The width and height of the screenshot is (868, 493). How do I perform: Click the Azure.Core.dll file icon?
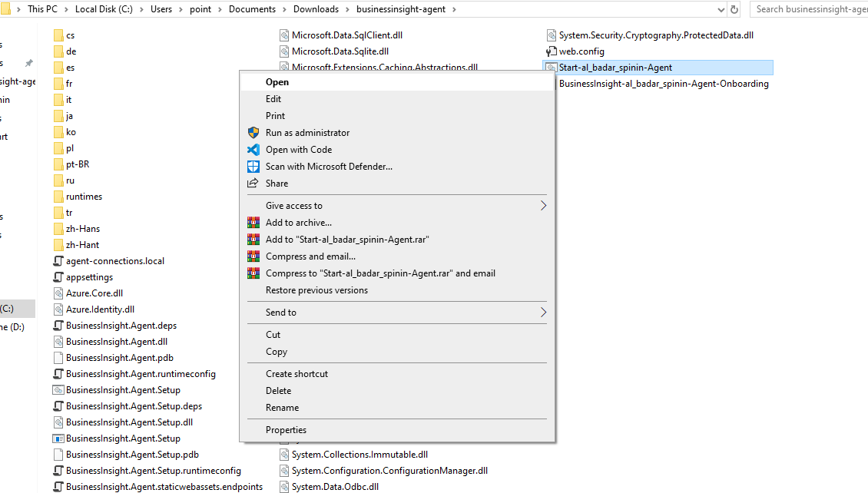[x=58, y=293]
